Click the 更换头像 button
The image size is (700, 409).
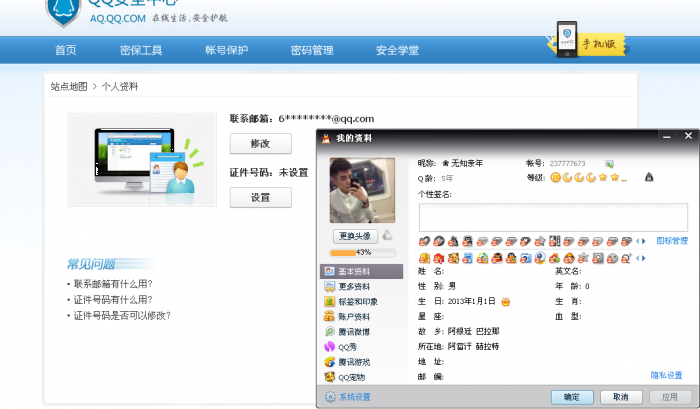click(355, 236)
